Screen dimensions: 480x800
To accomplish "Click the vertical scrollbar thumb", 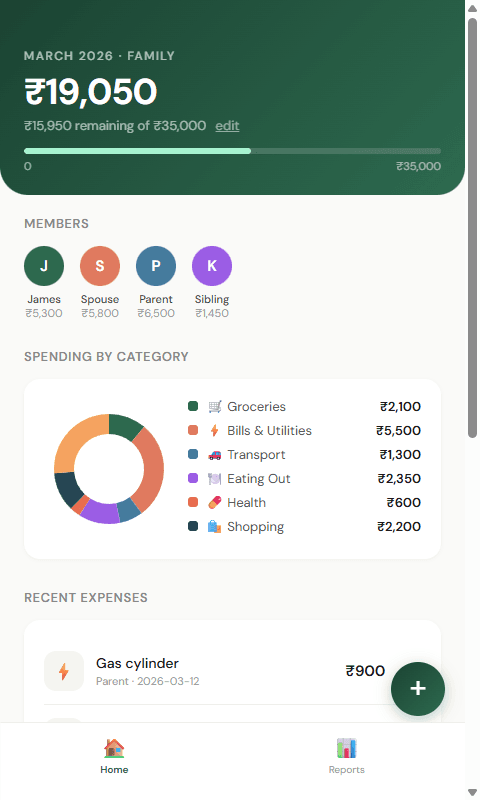I will pos(472,228).
